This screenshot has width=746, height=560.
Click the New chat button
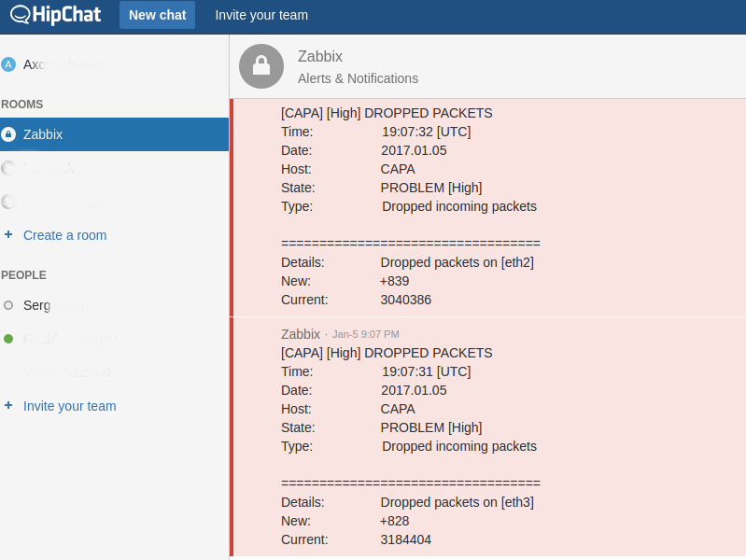(157, 15)
